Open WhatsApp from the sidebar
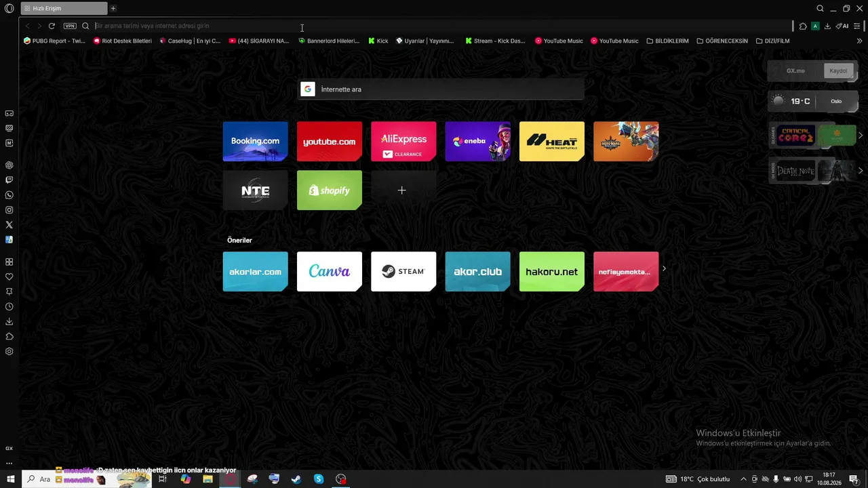This screenshot has width=868, height=488. tap(9, 195)
